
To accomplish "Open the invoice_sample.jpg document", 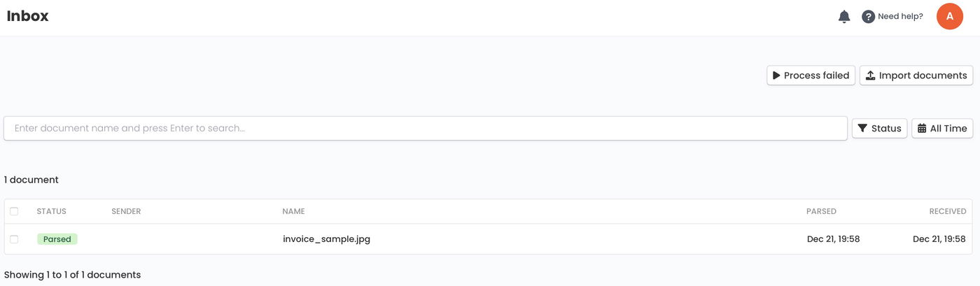I will click(x=326, y=239).
